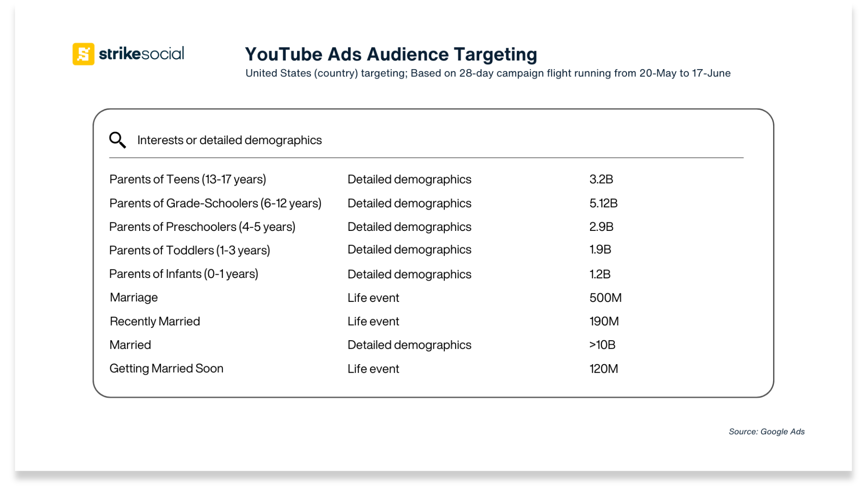Click the 1.2B reach value
This screenshot has width=868, height=488.
point(600,274)
